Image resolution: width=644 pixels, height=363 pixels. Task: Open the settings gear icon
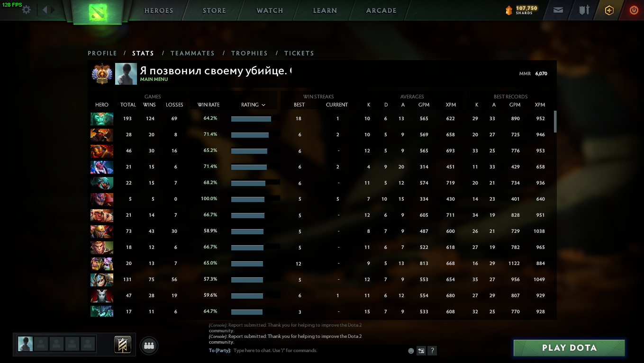pyautogui.click(x=27, y=9)
